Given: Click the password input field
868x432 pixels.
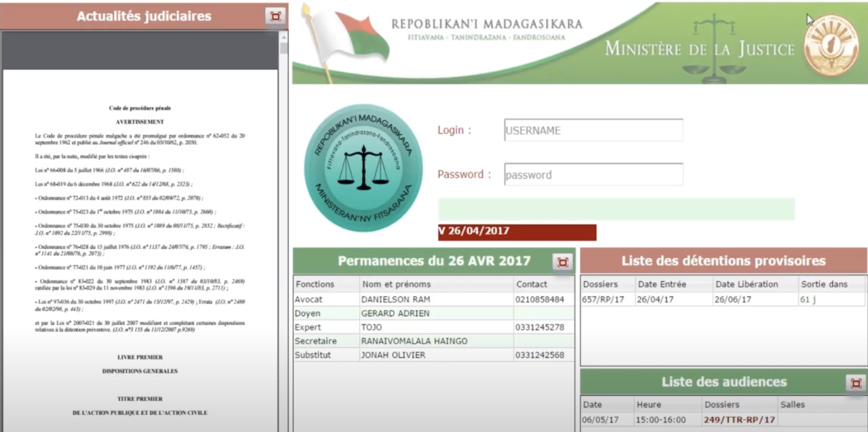Looking at the screenshot, I should [593, 174].
